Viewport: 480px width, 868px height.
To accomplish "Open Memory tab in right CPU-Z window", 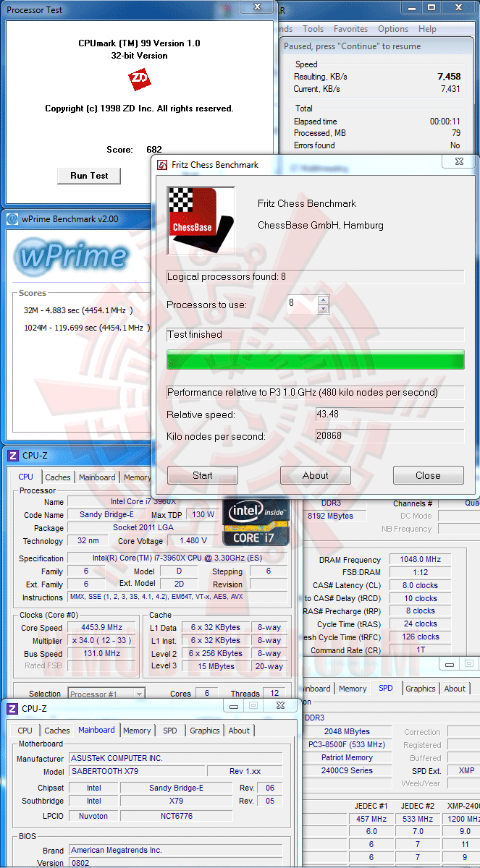I will (353, 689).
